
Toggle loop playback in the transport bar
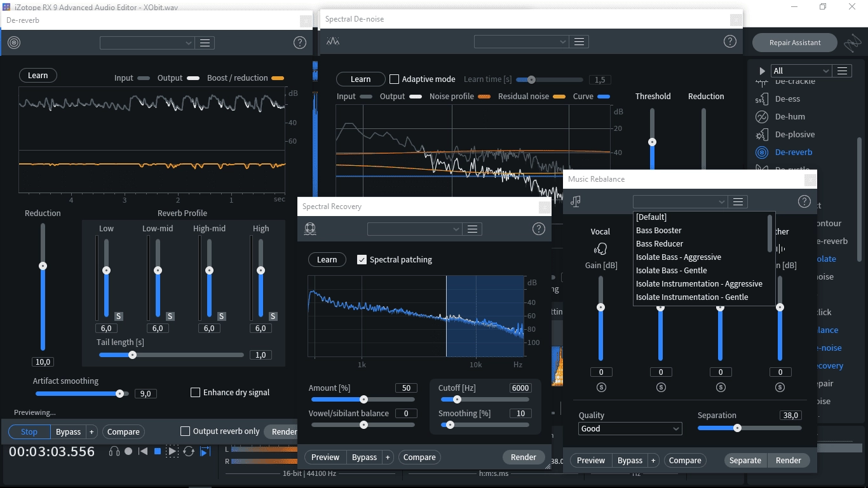coord(189,451)
